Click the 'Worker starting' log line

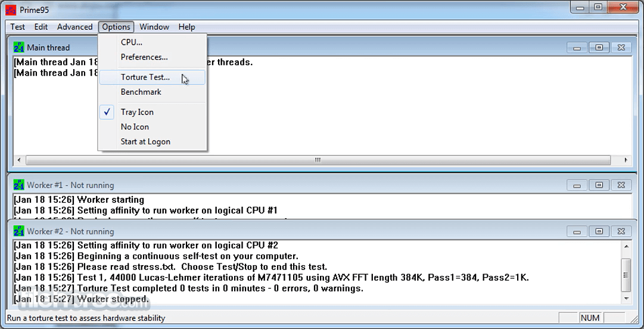coord(79,200)
